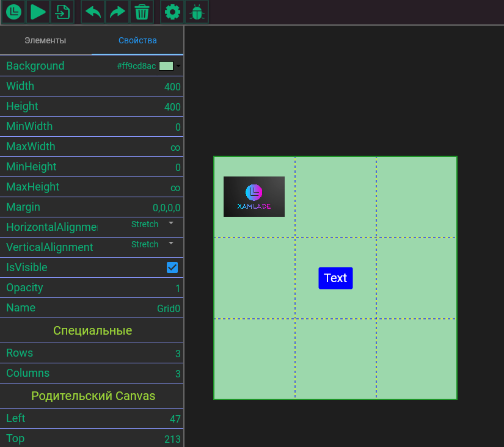Image resolution: width=504 pixels, height=447 pixels.
Task: Expand the Background color dropdown arrow
Action: click(178, 66)
